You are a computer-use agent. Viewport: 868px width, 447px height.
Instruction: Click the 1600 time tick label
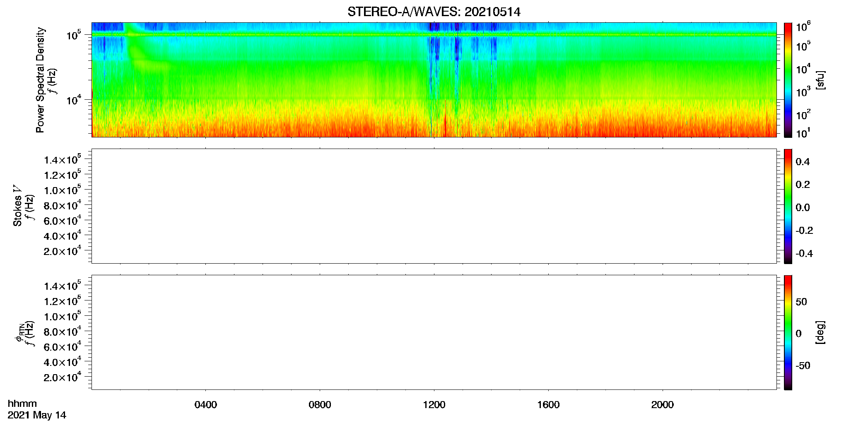(x=548, y=405)
